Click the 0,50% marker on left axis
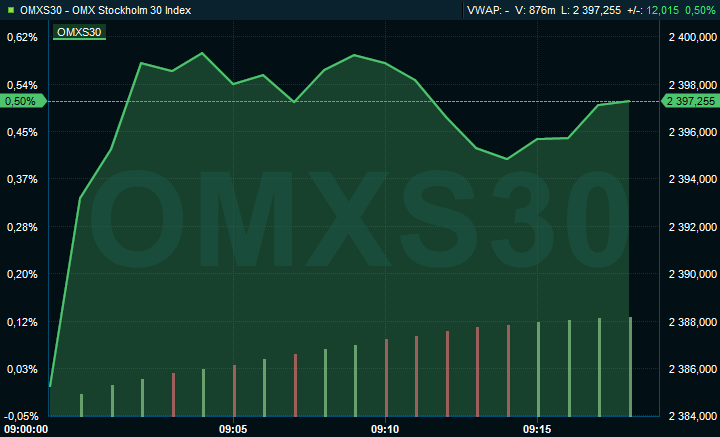 click(23, 101)
